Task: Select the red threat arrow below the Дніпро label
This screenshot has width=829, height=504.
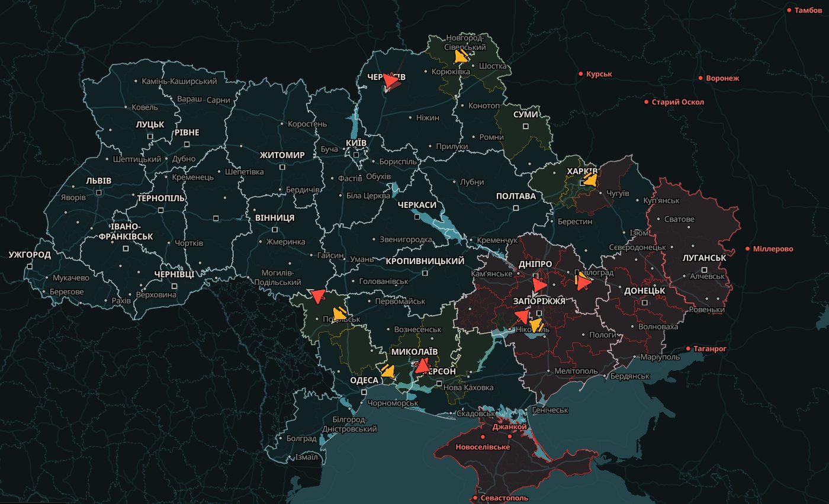Action: pos(539,285)
